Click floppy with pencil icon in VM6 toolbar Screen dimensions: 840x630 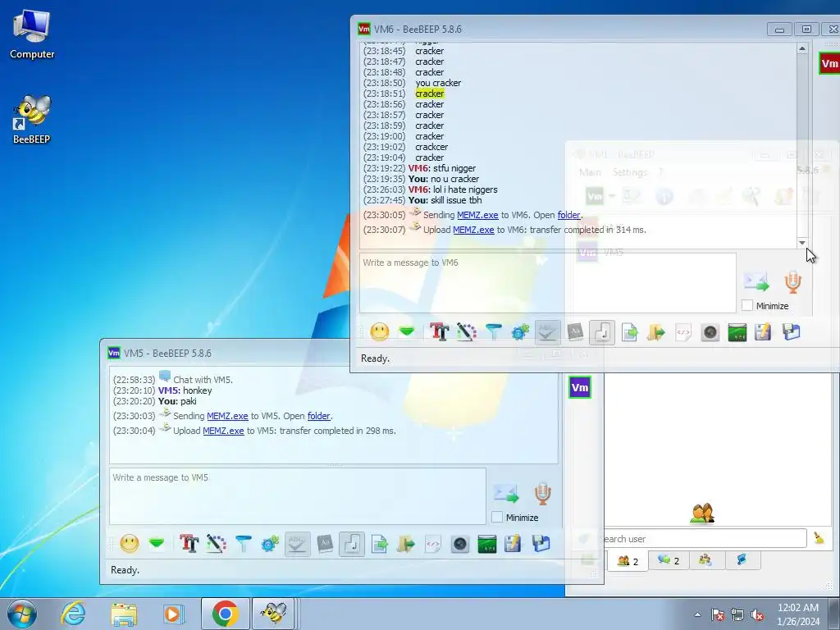(x=763, y=332)
